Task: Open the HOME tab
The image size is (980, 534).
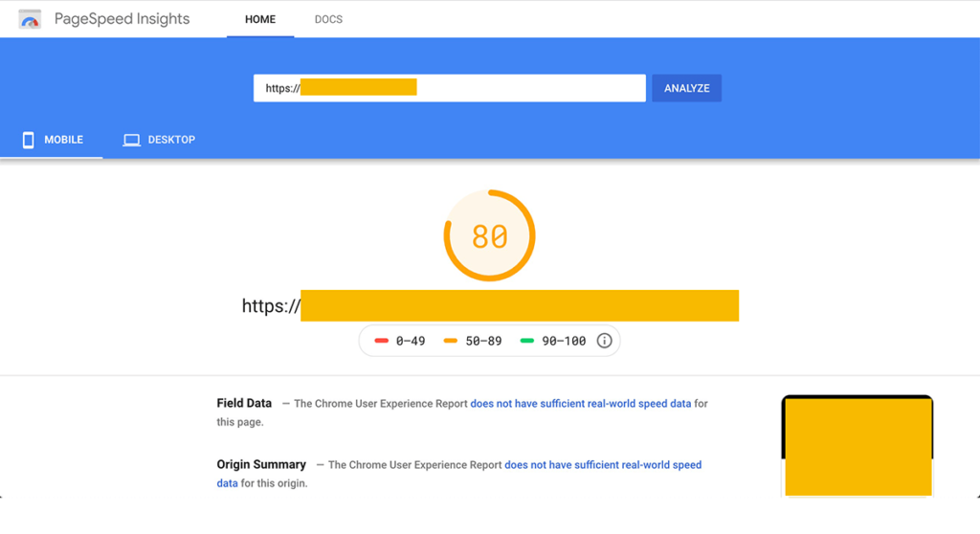Action: tap(260, 19)
